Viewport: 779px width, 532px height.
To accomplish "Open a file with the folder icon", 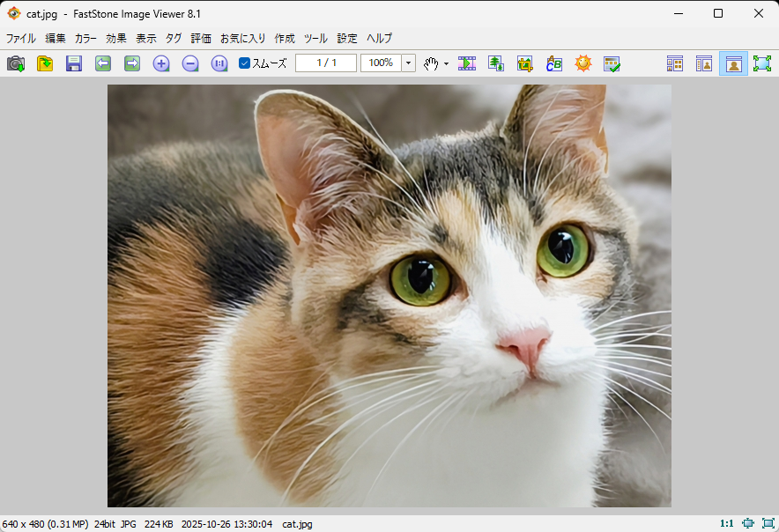I will (45, 63).
